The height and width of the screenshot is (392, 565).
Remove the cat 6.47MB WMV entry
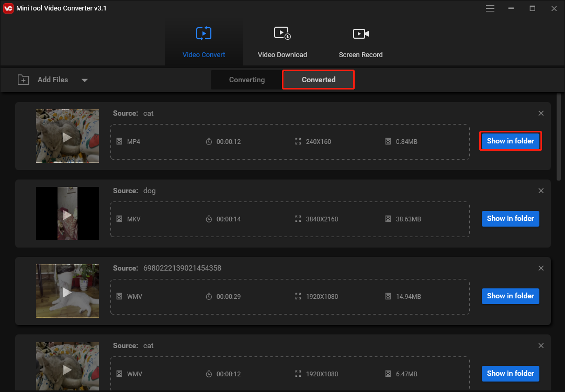coord(541,346)
